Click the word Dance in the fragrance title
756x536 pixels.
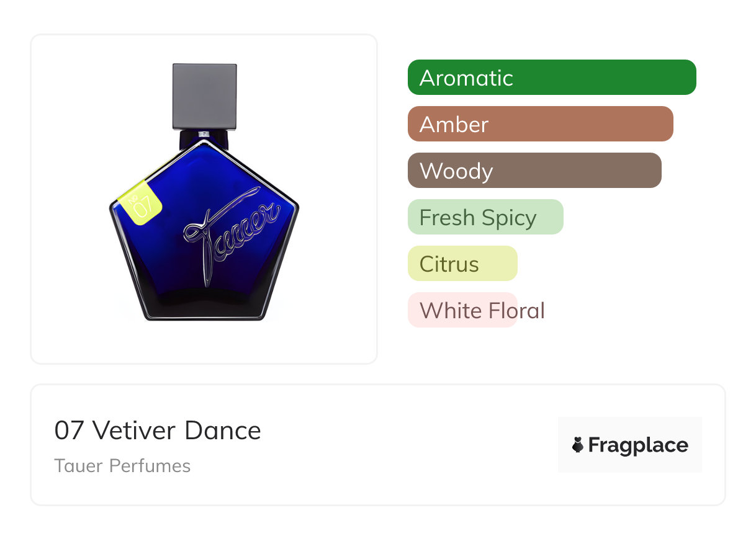pos(222,431)
